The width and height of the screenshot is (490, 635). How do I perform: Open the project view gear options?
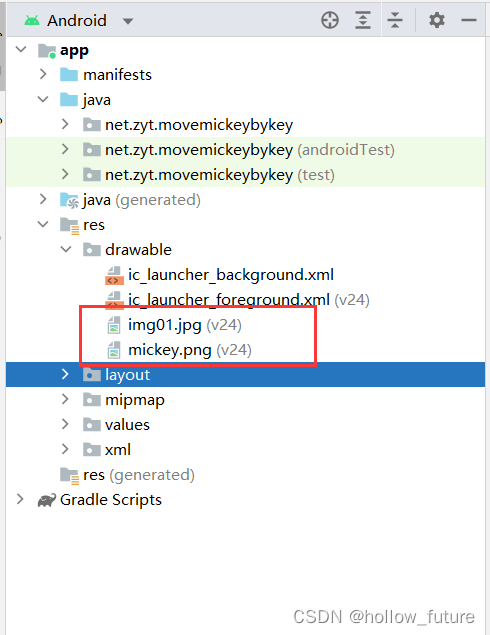(x=437, y=20)
